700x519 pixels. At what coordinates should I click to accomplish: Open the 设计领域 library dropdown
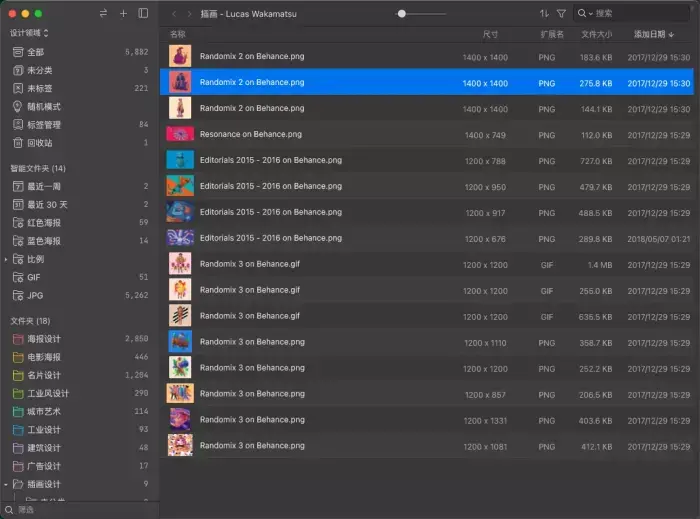[30, 33]
